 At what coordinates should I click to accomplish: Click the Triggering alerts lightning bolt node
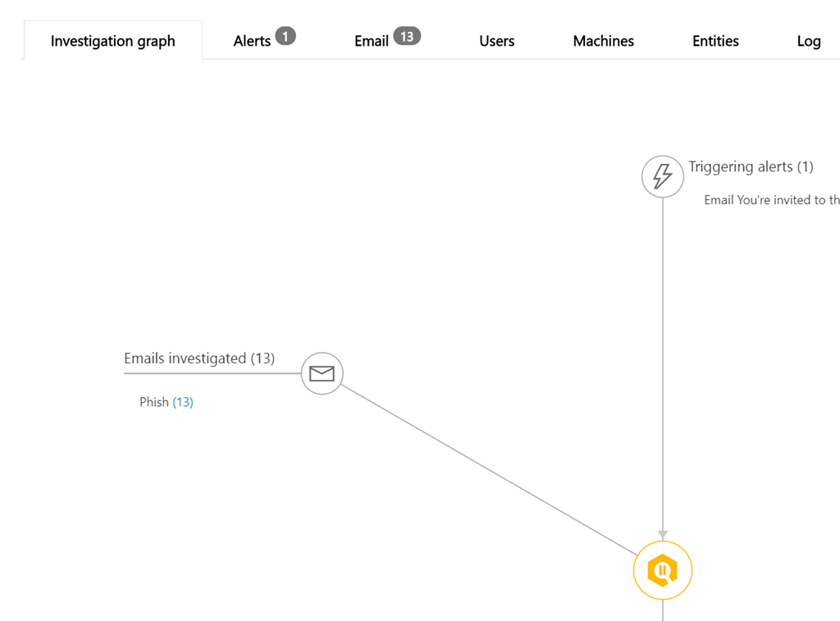click(662, 176)
